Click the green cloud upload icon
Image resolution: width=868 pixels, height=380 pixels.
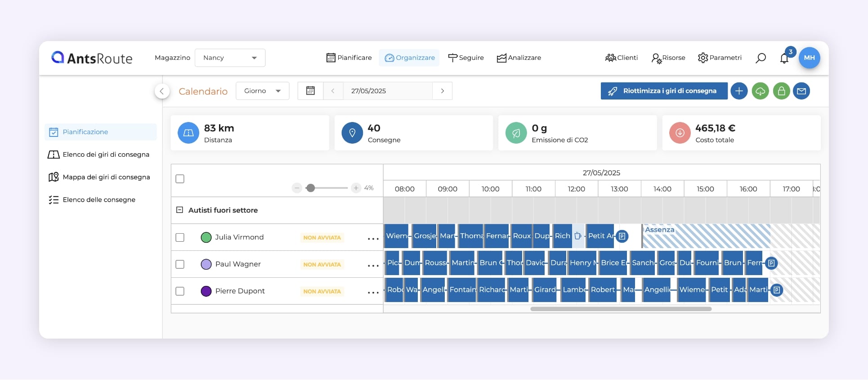[760, 91]
